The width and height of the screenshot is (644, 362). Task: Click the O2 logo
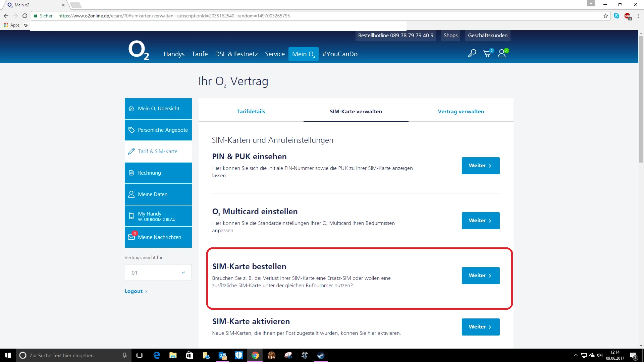pos(139,51)
